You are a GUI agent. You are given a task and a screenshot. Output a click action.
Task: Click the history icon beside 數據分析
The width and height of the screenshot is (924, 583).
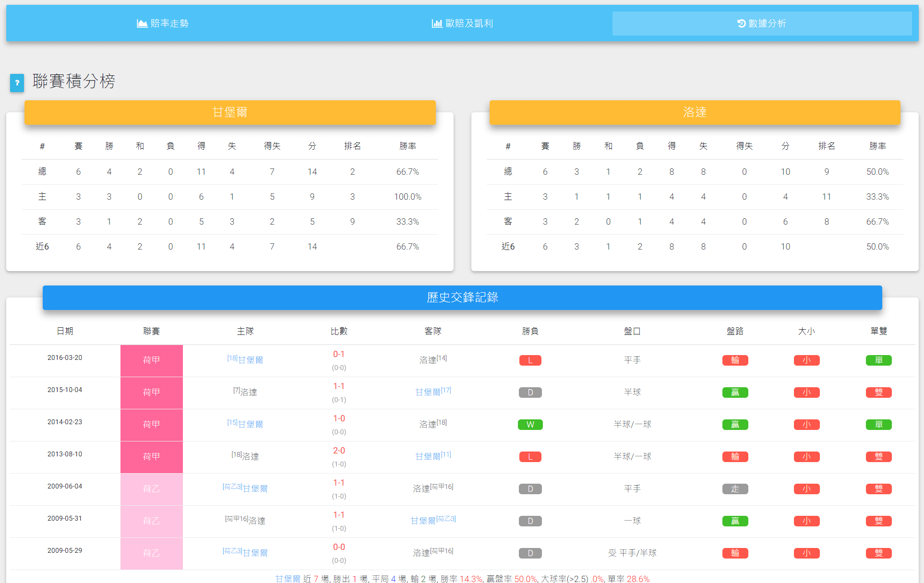[x=741, y=24]
